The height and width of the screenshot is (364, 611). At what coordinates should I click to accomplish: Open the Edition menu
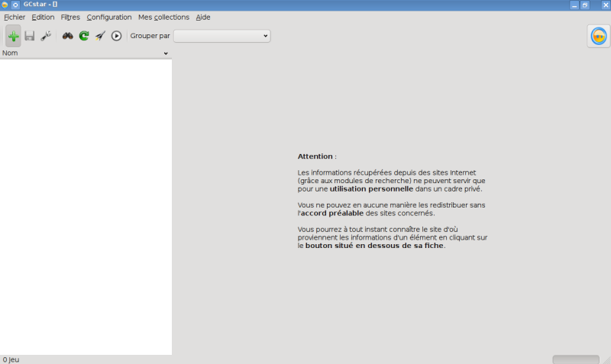43,17
